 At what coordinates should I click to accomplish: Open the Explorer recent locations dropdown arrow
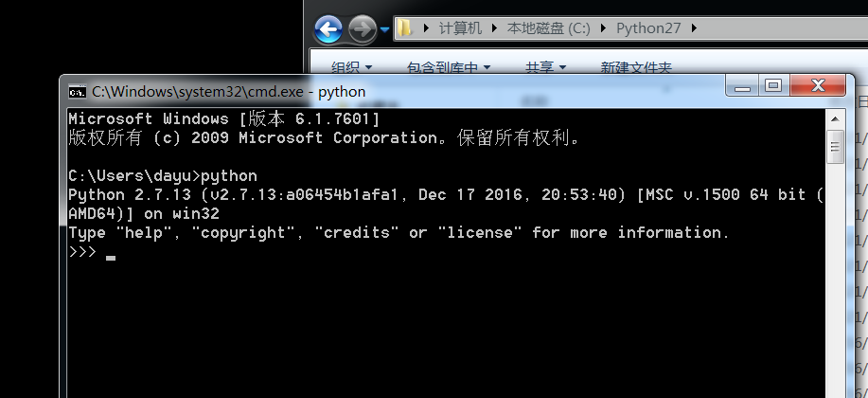384,29
